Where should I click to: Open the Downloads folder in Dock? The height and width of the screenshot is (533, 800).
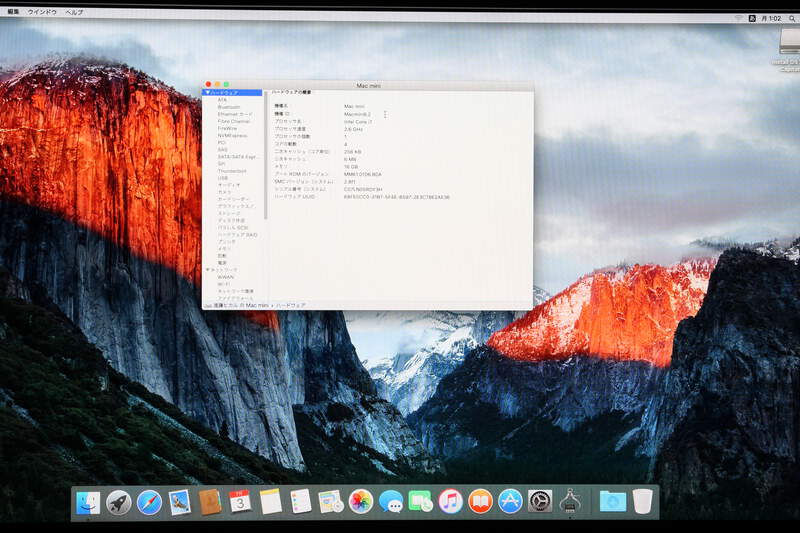pyautogui.click(x=613, y=502)
